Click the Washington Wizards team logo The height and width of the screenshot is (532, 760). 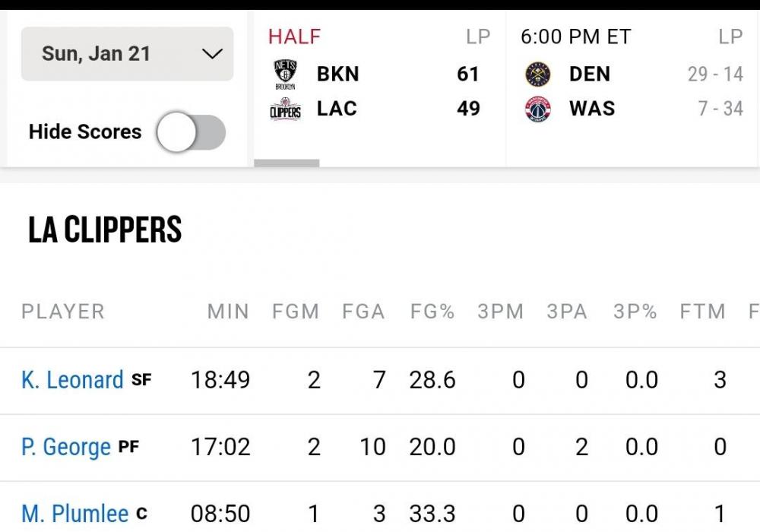pos(537,110)
